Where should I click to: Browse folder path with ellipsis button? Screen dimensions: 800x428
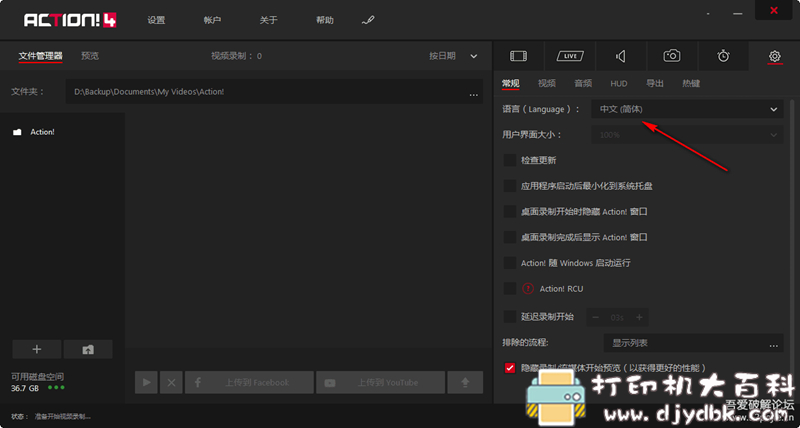[473, 93]
